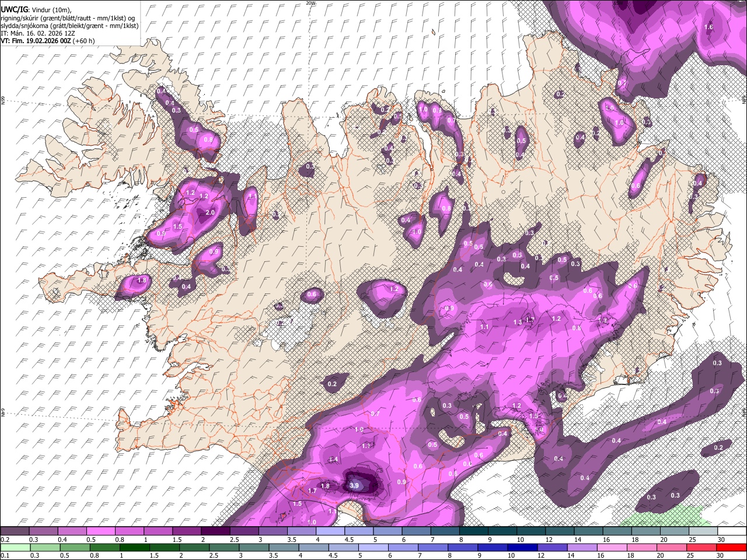This screenshot has width=747, height=560.
Task: Click the '1.6' value on the map
Action: 708,27
